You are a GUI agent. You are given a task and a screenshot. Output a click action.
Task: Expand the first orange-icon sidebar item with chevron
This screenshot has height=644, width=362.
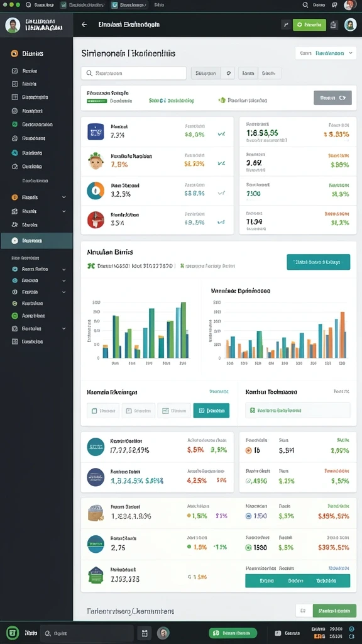coord(38,197)
